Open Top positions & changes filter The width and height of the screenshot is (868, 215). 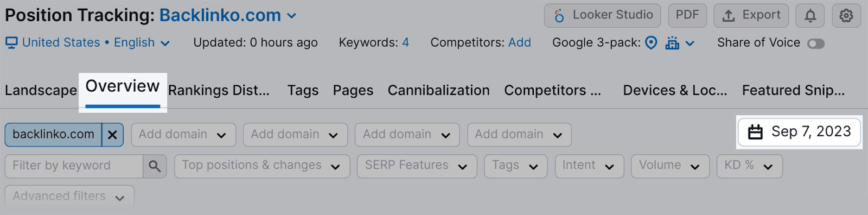point(261,166)
